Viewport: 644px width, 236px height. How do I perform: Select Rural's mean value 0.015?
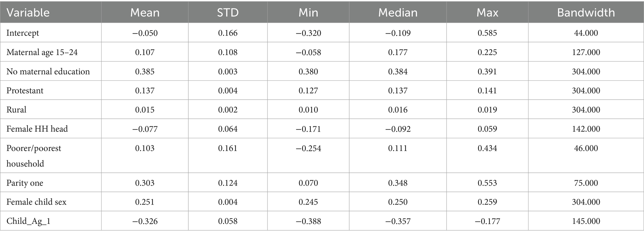click(x=145, y=110)
